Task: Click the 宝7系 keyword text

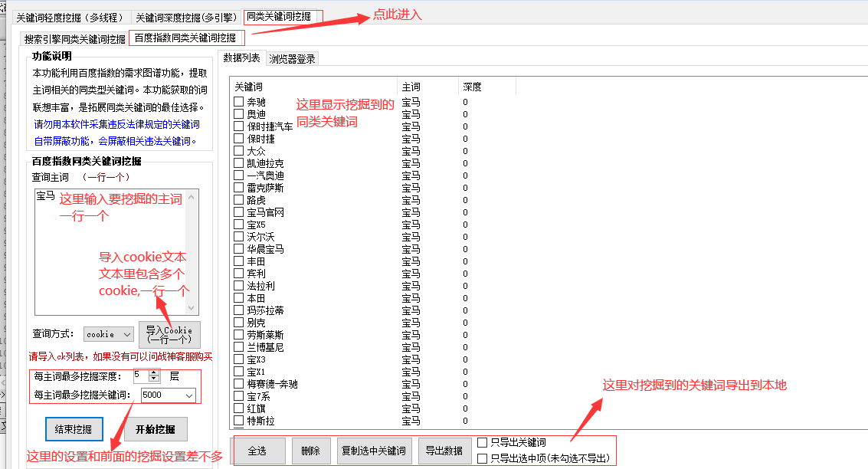Action: coord(258,396)
